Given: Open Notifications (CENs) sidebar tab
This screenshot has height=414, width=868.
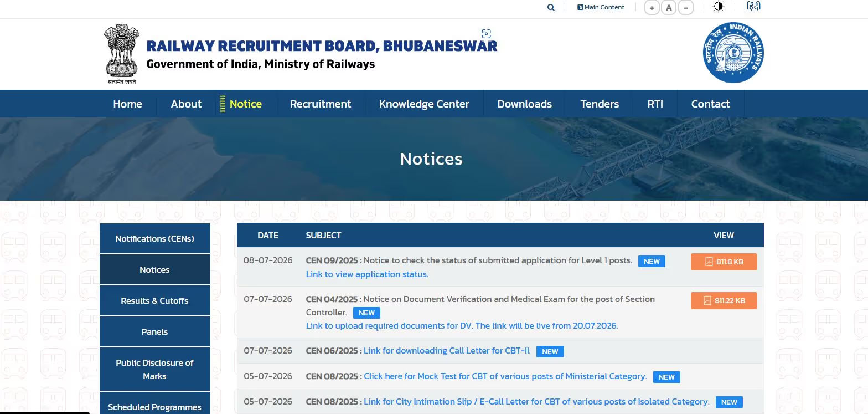Looking at the screenshot, I should pos(155,238).
